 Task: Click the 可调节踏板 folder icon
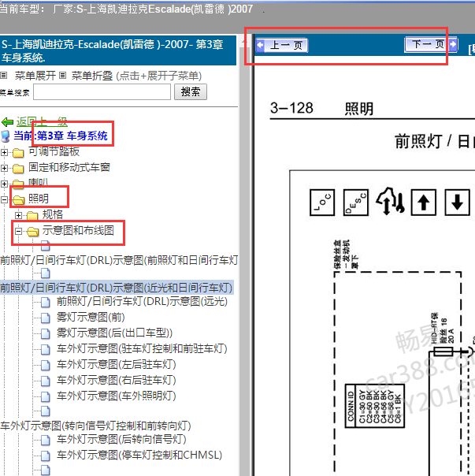tap(18, 152)
